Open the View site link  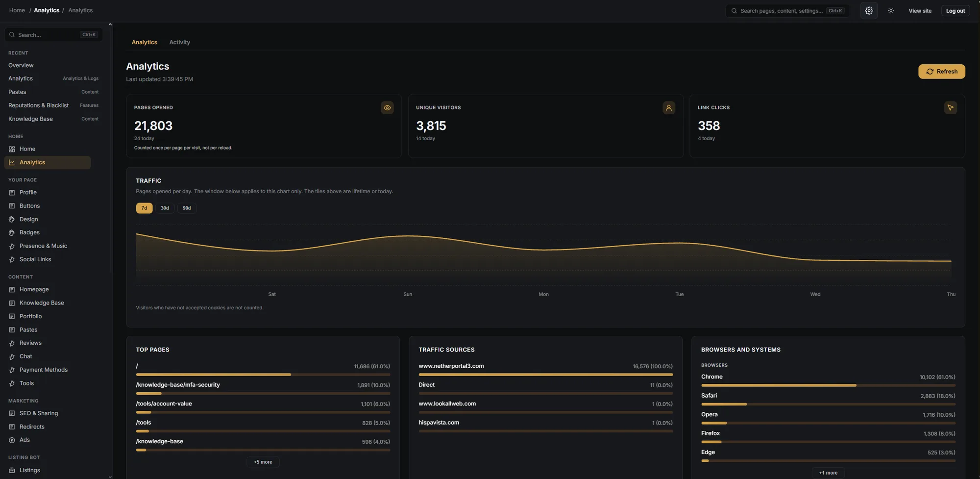tap(920, 11)
